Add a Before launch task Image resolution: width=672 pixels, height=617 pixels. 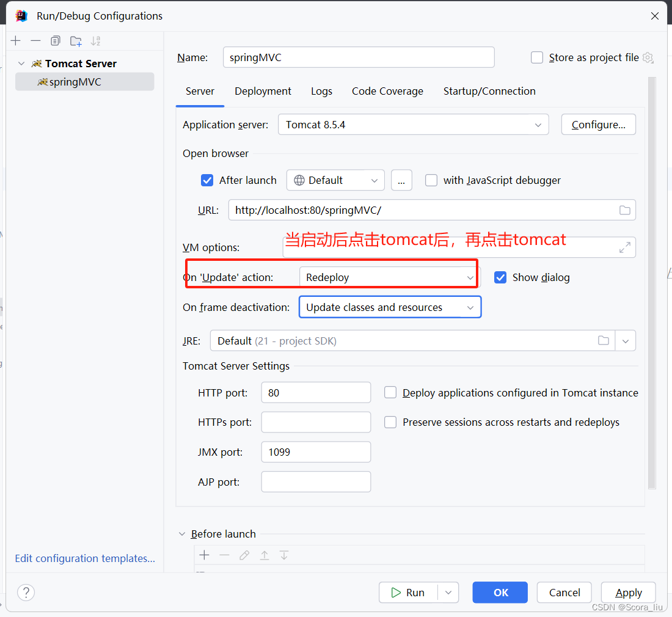[205, 555]
